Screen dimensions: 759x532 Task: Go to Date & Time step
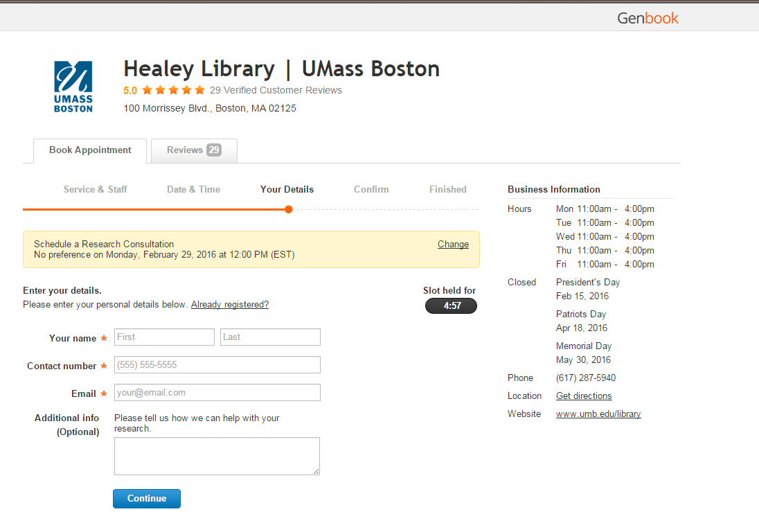click(194, 189)
